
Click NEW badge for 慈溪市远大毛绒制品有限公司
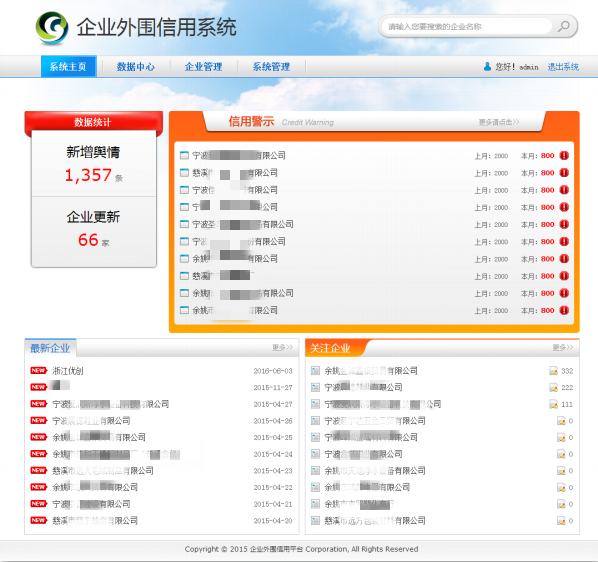point(39,470)
